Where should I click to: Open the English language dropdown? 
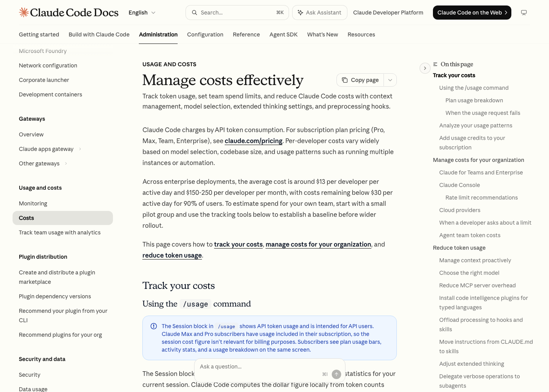click(x=142, y=13)
